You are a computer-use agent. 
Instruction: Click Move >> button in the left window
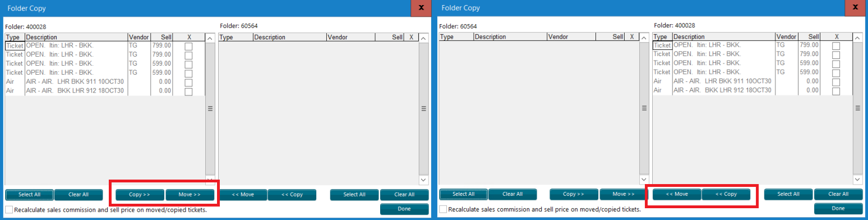pos(190,195)
